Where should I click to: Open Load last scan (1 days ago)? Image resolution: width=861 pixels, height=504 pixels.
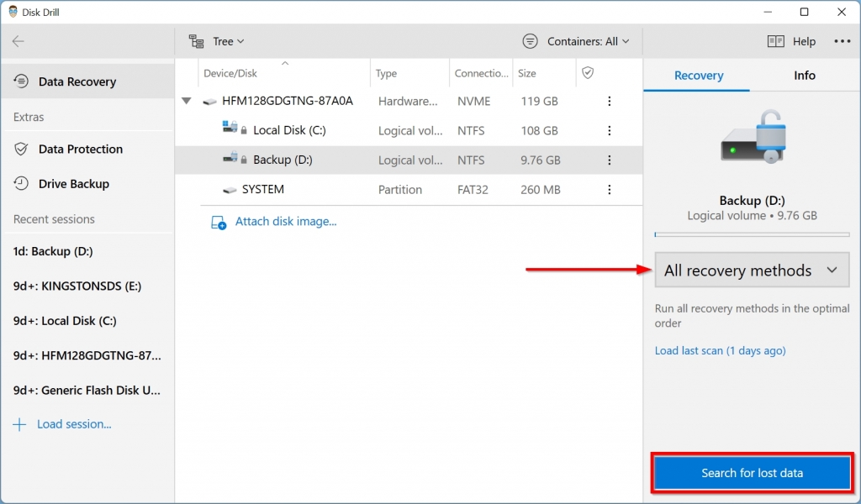click(720, 350)
